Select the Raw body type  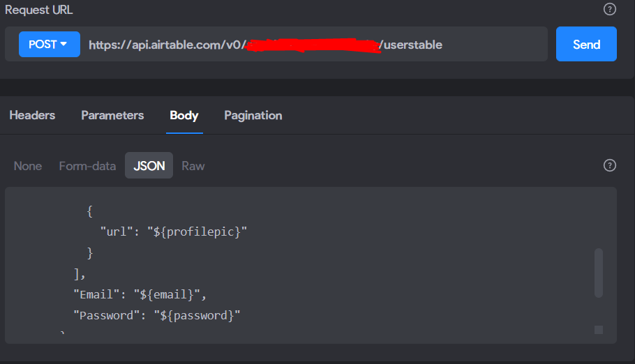coord(193,166)
